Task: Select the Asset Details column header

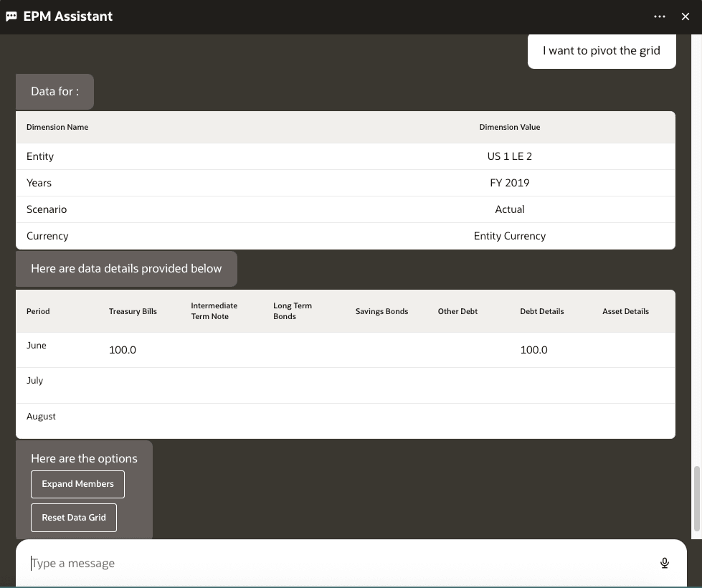Action: (x=625, y=311)
